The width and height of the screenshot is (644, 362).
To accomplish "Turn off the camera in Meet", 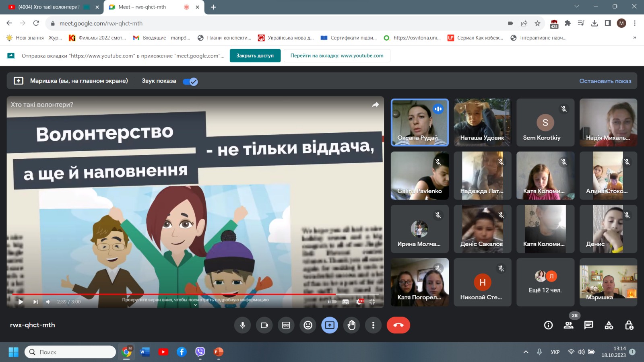I will (264, 325).
